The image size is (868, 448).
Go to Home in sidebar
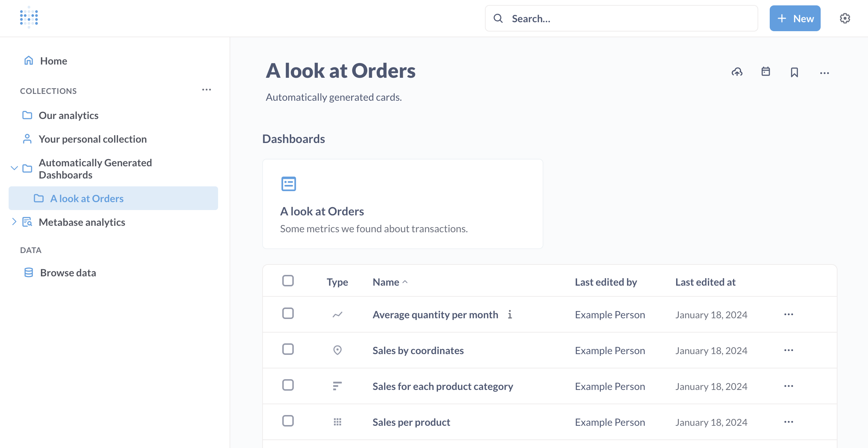click(53, 61)
